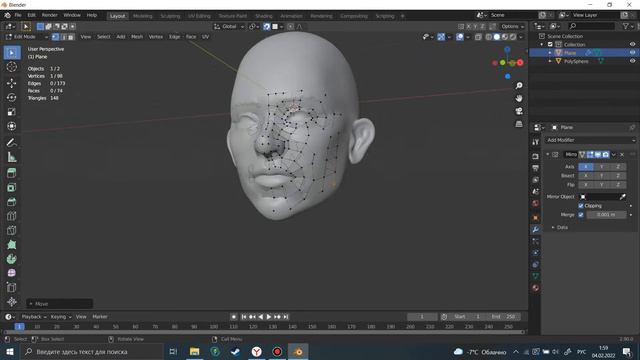Enable Flip X
This screenshot has width=640, height=360.
point(586,184)
